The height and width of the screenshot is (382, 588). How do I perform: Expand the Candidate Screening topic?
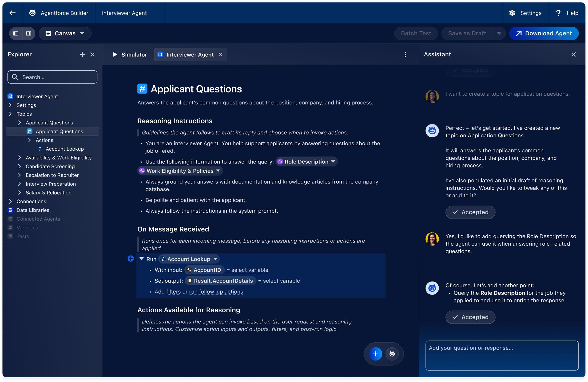20,166
